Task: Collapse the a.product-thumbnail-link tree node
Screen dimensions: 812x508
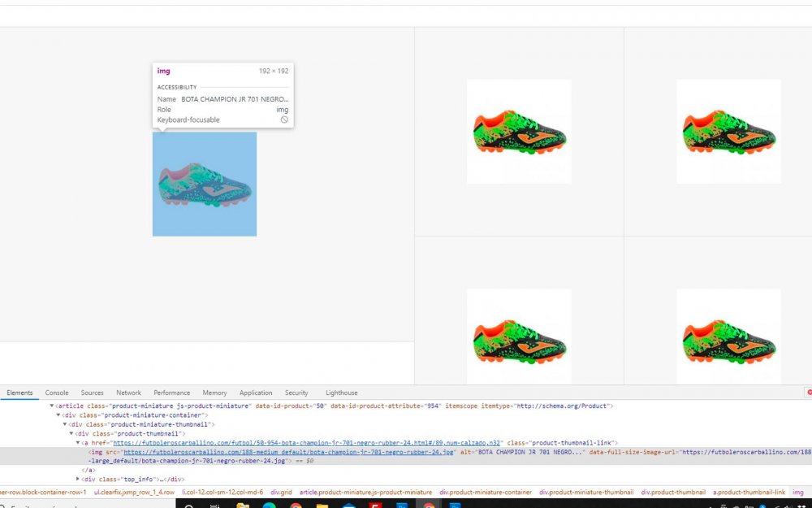Action: pos(76,442)
